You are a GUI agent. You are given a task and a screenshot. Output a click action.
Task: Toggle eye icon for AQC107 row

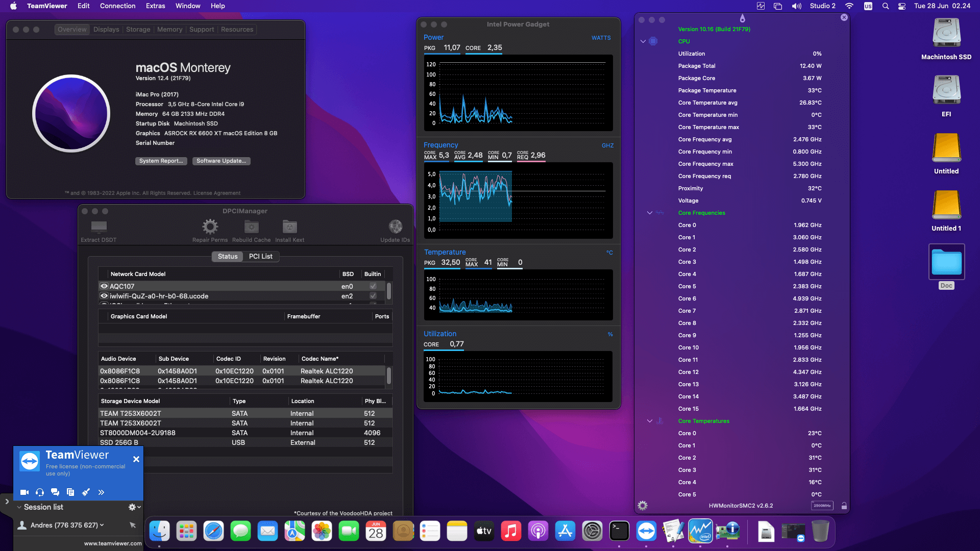tap(104, 286)
